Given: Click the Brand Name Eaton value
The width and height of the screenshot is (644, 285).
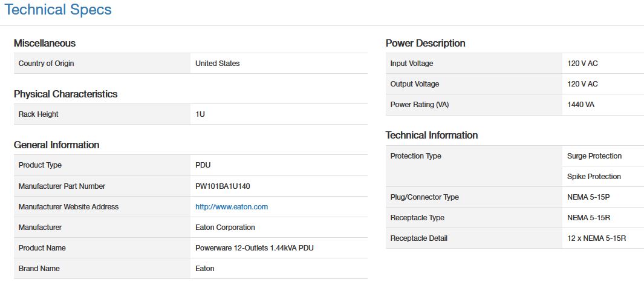Looking at the screenshot, I should pos(204,269).
